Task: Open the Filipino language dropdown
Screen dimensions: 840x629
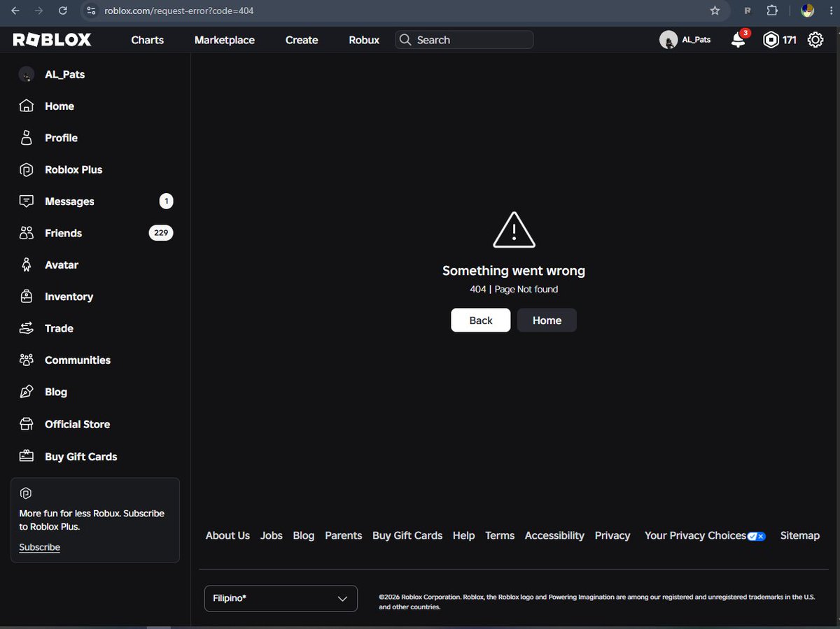Action: pos(281,598)
